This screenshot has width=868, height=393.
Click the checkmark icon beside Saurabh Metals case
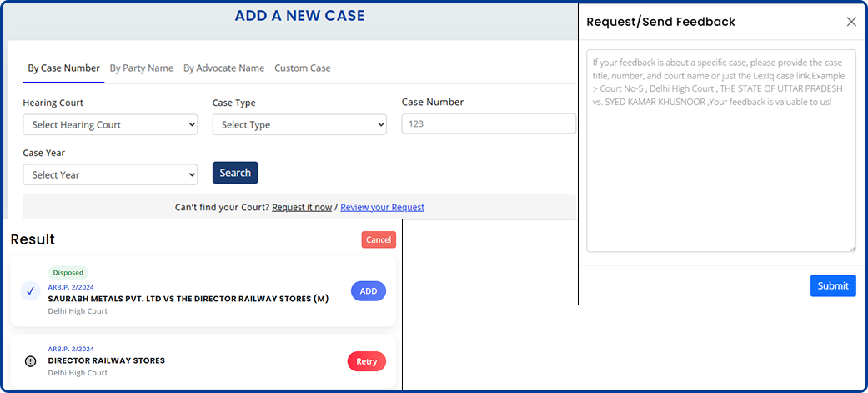30,291
